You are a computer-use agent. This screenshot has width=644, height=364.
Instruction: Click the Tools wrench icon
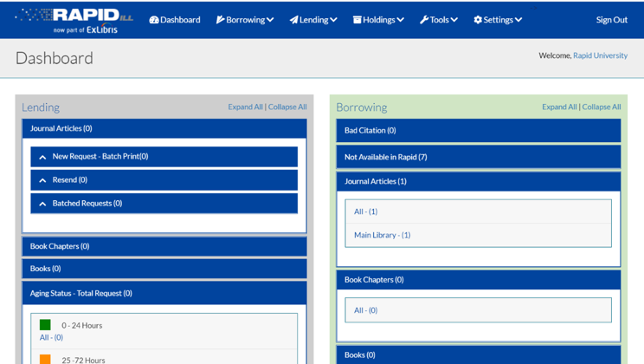click(x=424, y=20)
